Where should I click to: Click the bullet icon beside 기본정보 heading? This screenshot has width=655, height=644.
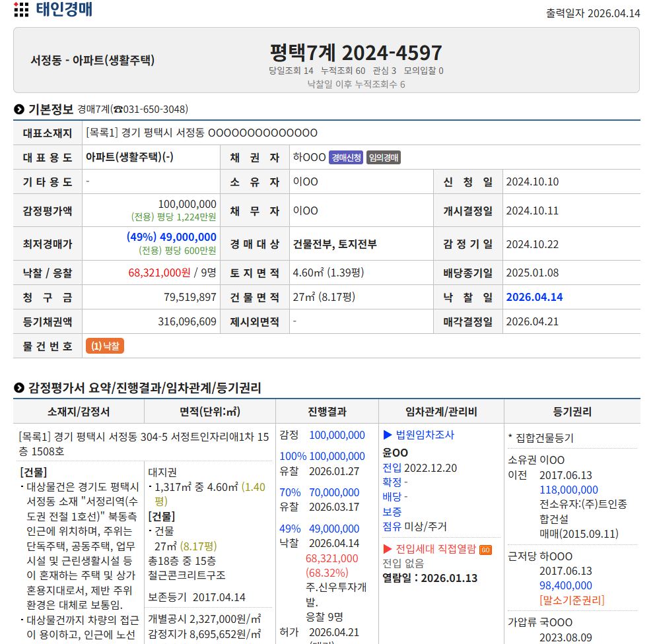(x=19, y=110)
